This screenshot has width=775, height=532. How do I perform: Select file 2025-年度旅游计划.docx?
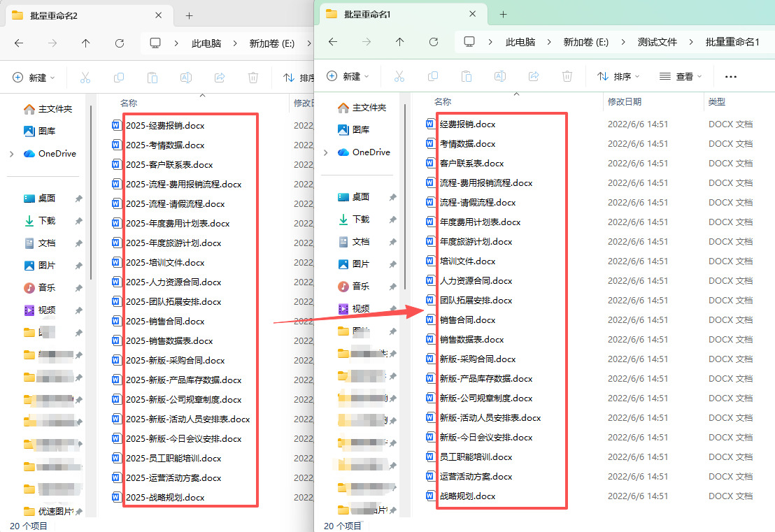(x=173, y=243)
